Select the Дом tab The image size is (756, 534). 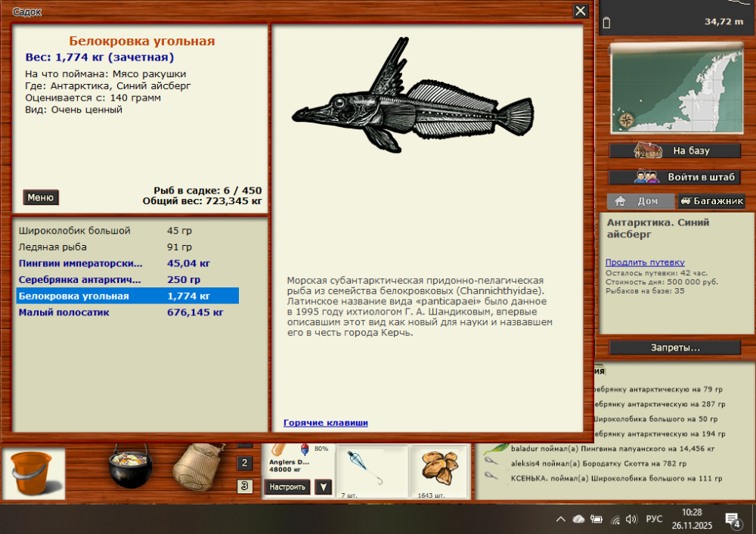pyautogui.click(x=639, y=201)
